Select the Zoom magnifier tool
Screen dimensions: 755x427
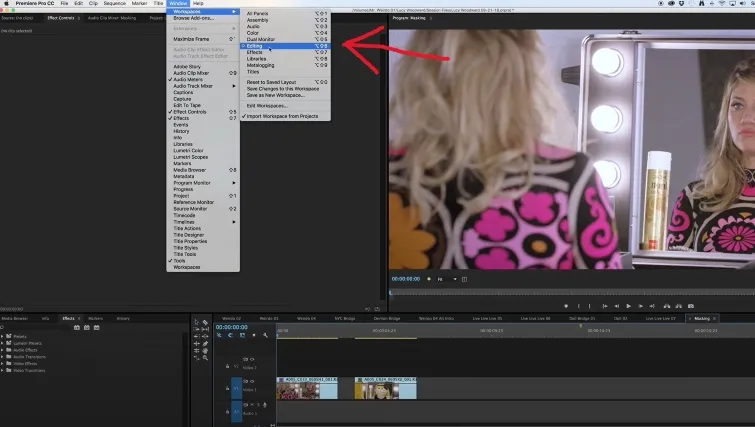pos(206,358)
